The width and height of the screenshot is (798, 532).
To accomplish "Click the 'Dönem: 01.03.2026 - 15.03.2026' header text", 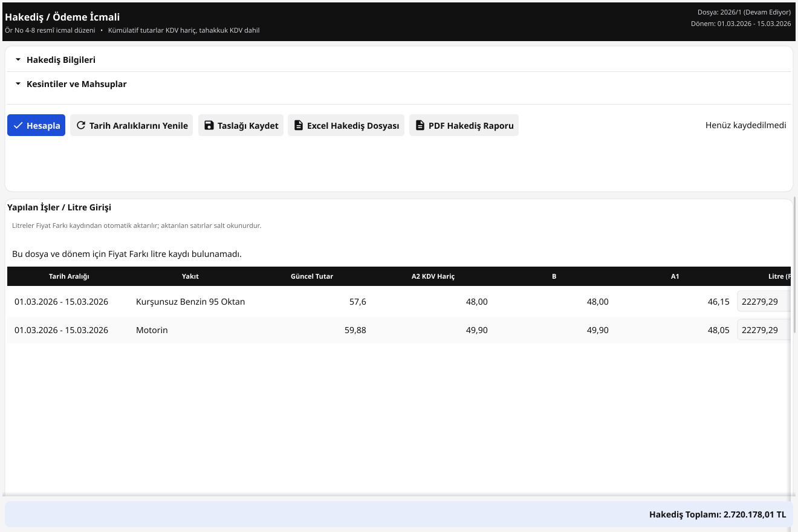I will [x=741, y=24].
